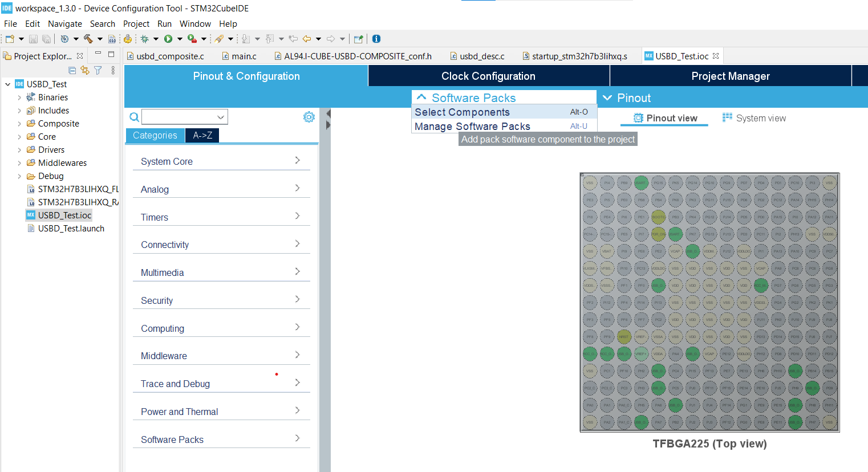Open the File menu
868x472 pixels.
coord(10,24)
